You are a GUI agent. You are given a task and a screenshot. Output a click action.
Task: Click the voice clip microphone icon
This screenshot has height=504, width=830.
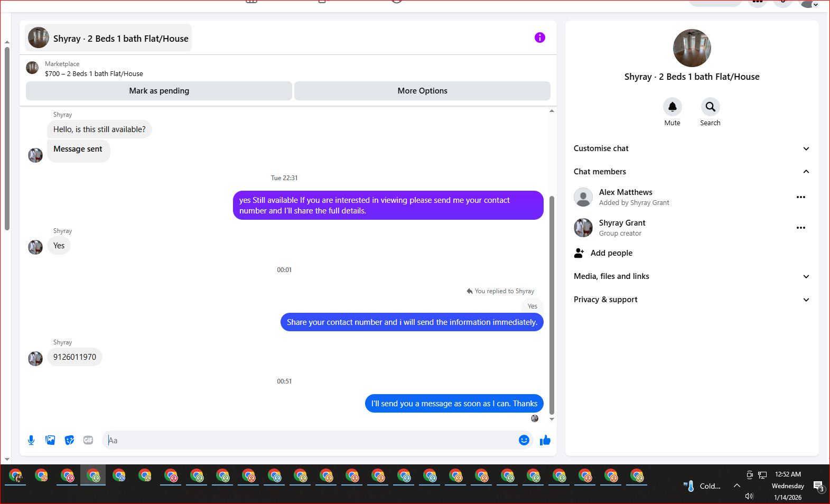tap(31, 440)
